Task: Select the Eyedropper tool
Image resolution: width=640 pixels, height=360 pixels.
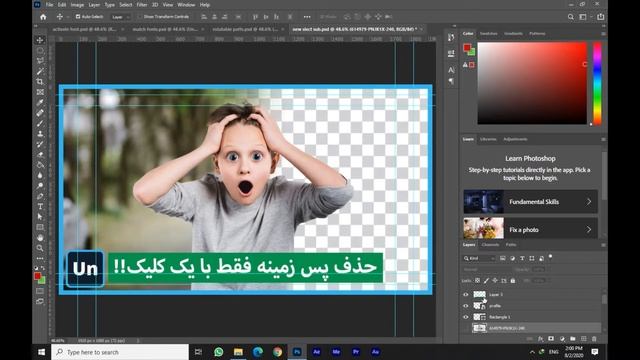Action: click(x=40, y=102)
